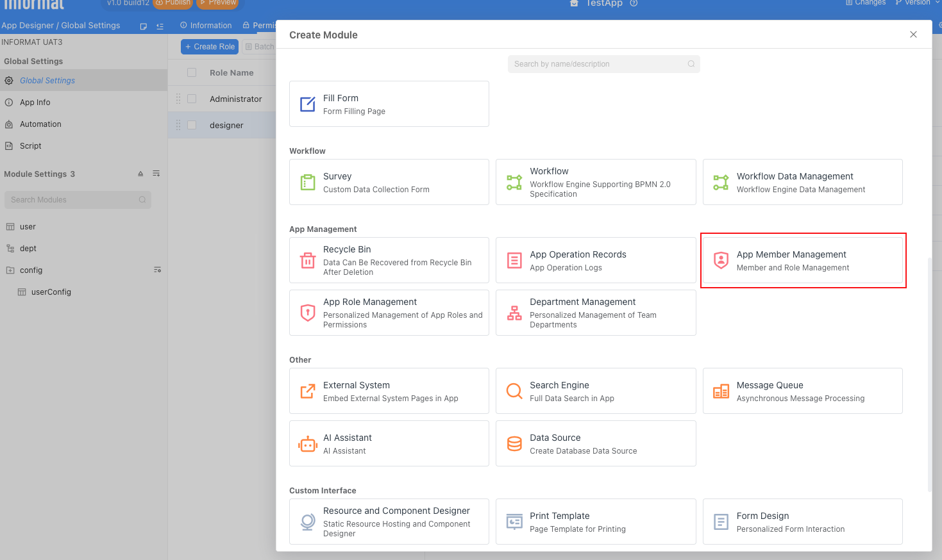Screen dimensions: 942x560
Task: Open the config folder options menu
Action: (x=157, y=270)
